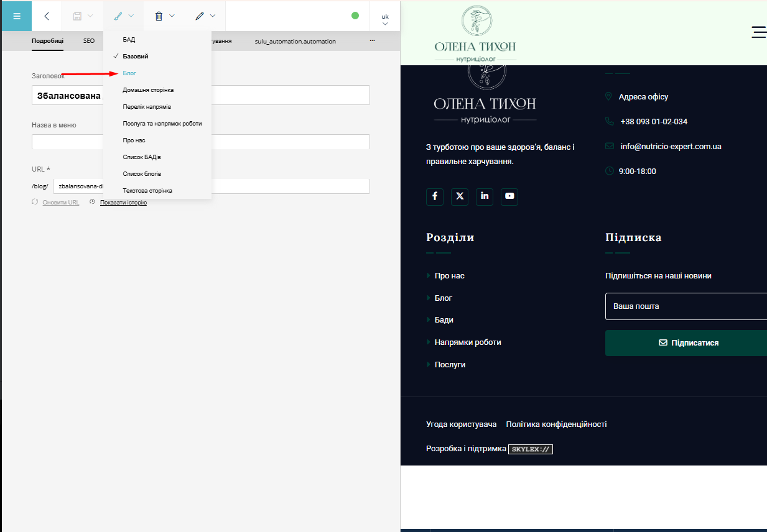Viewport: 767px width, 532px height.
Task: Click the Ваша пошта email field
Action: (686, 306)
